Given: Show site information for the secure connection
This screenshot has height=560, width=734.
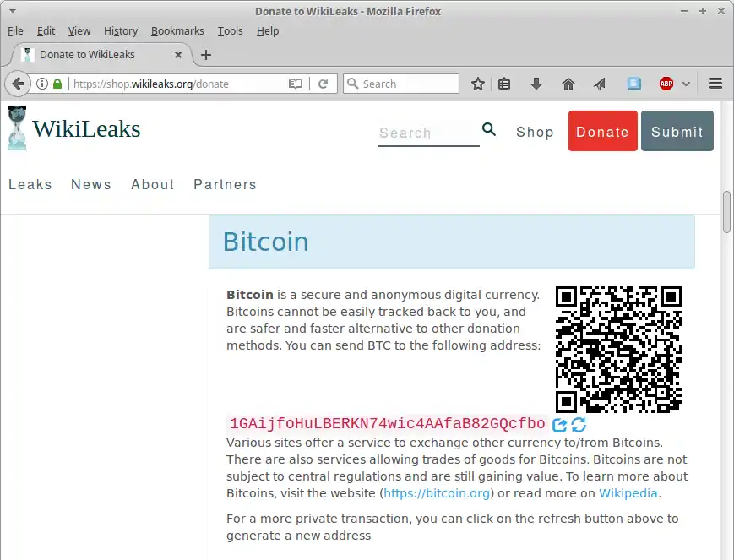Looking at the screenshot, I should [x=42, y=84].
